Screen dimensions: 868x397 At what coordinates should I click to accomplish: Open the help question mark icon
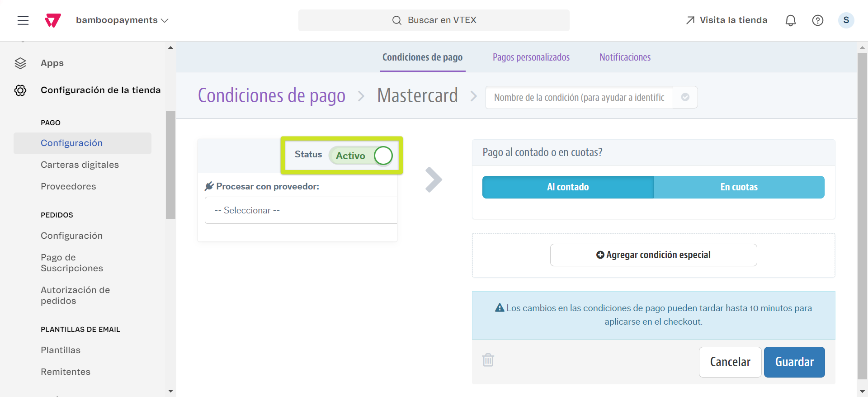tap(817, 20)
